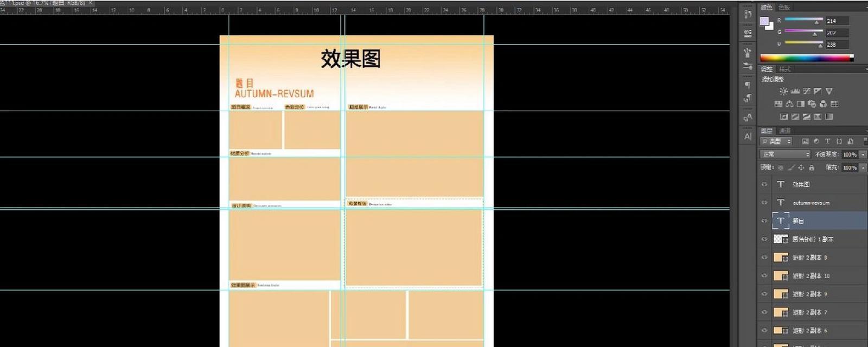Screen dimensions: 868x347
Task: Hide the autumn-revsum text layer
Action: (764, 202)
